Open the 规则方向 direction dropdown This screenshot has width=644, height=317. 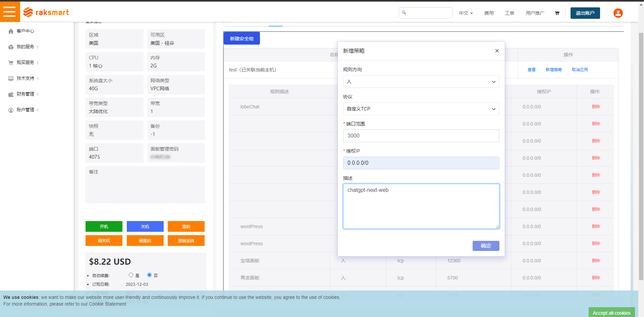421,82
